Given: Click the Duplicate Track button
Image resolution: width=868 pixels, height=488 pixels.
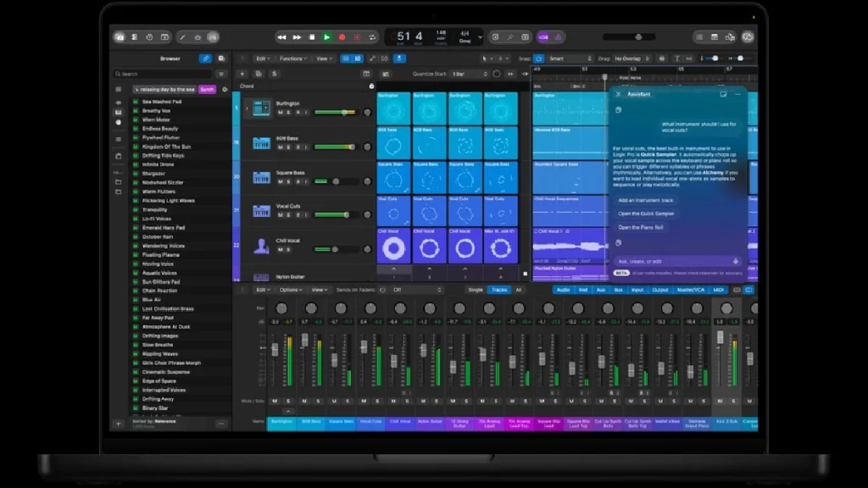Looking at the screenshot, I should [x=258, y=74].
